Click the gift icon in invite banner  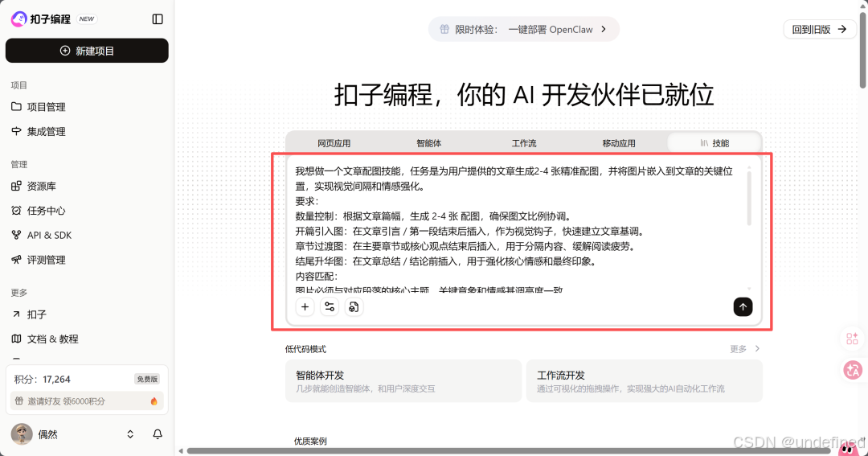click(19, 401)
